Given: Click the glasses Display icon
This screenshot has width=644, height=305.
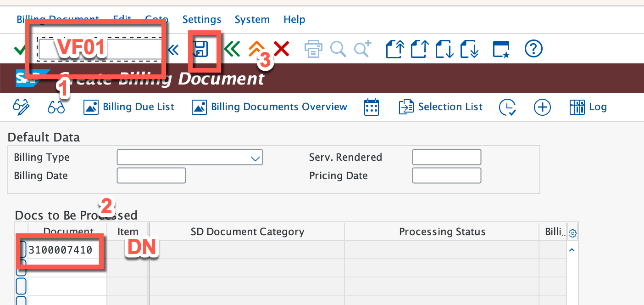Looking at the screenshot, I should click(56, 107).
